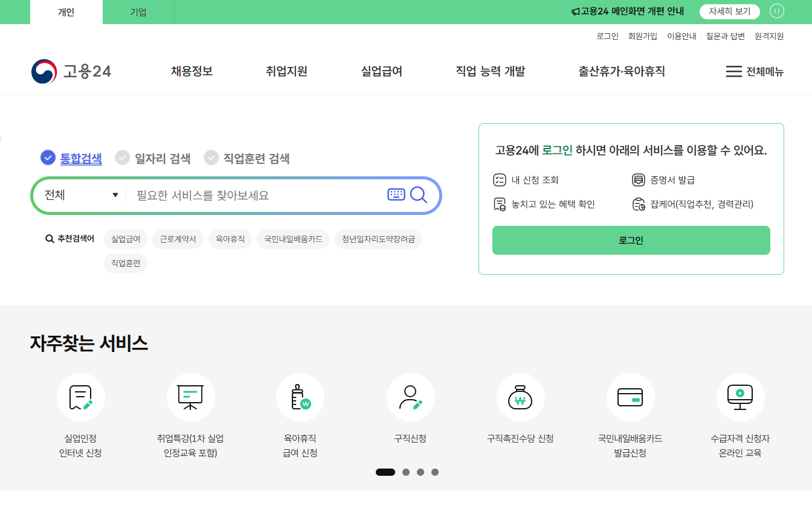
Task: Select the 육아휴직 급여 신청 icon
Action: point(300,397)
